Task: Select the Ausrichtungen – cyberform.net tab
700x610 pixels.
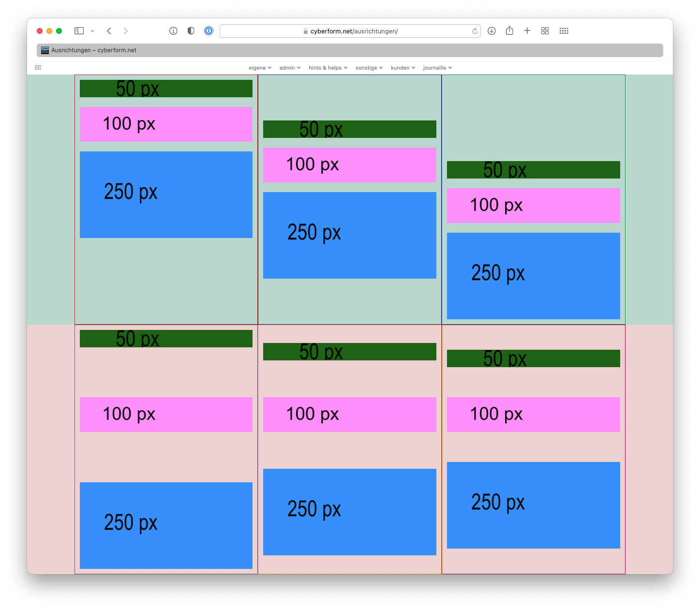Action: point(350,50)
